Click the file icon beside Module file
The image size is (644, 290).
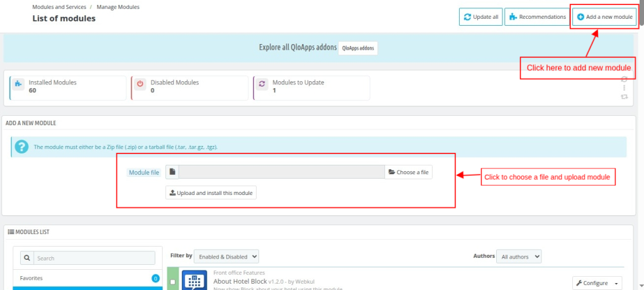click(x=172, y=172)
